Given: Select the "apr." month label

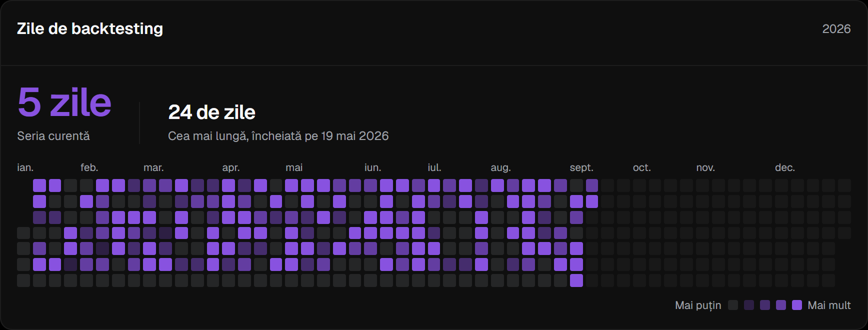Looking at the screenshot, I should click(231, 167).
